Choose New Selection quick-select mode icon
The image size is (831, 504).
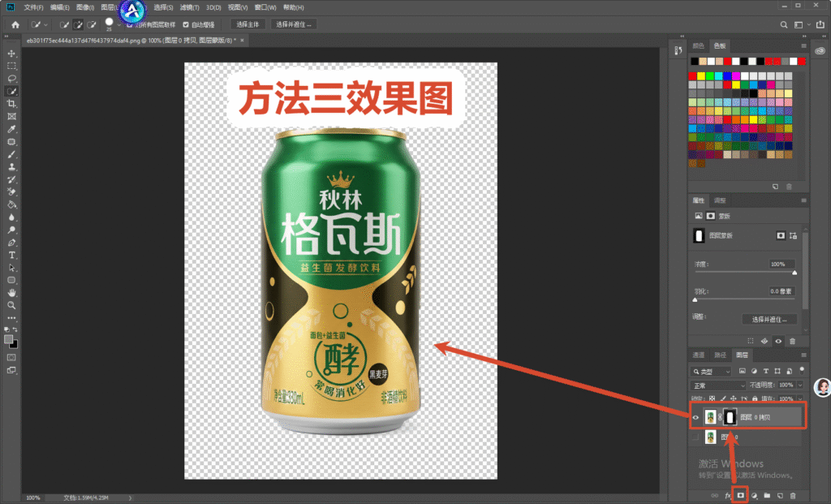coord(64,24)
